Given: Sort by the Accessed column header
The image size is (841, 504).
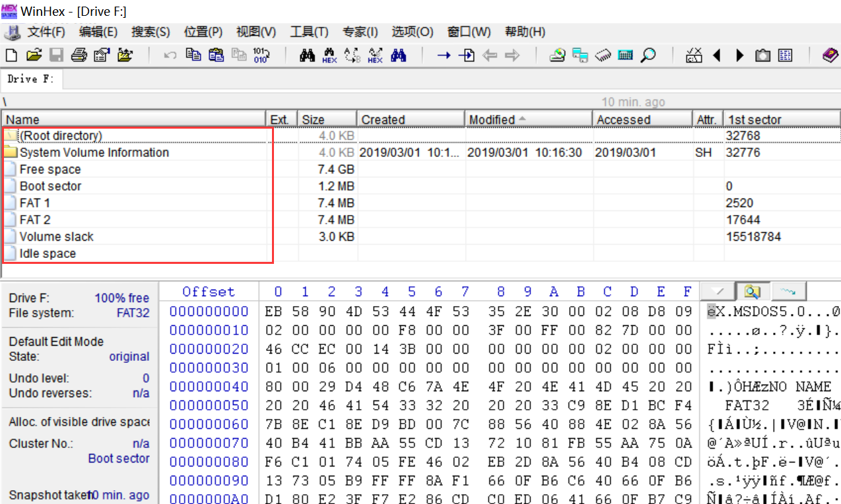Looking at the screenshot, I should 643,119.
